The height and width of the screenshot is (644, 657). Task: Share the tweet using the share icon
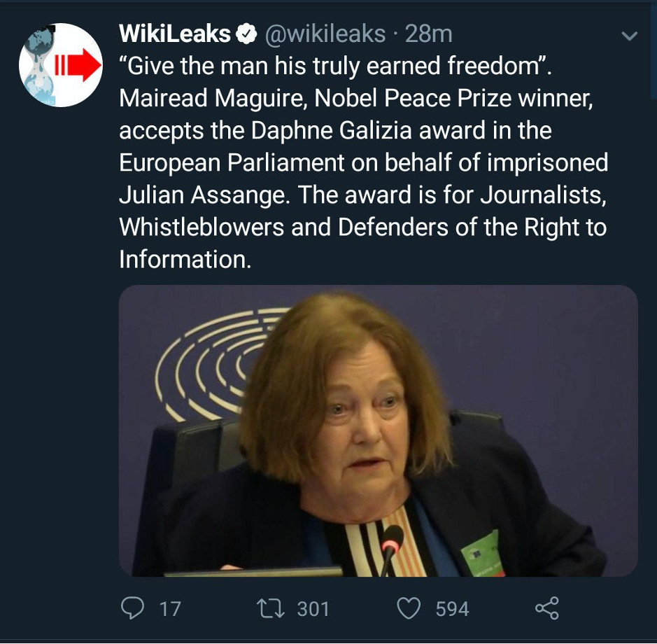pyautogui.click(x=547, y=608)
